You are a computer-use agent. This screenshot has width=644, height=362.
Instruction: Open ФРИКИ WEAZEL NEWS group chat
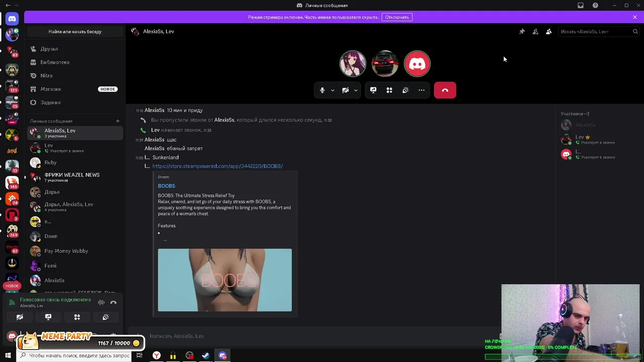75,177
